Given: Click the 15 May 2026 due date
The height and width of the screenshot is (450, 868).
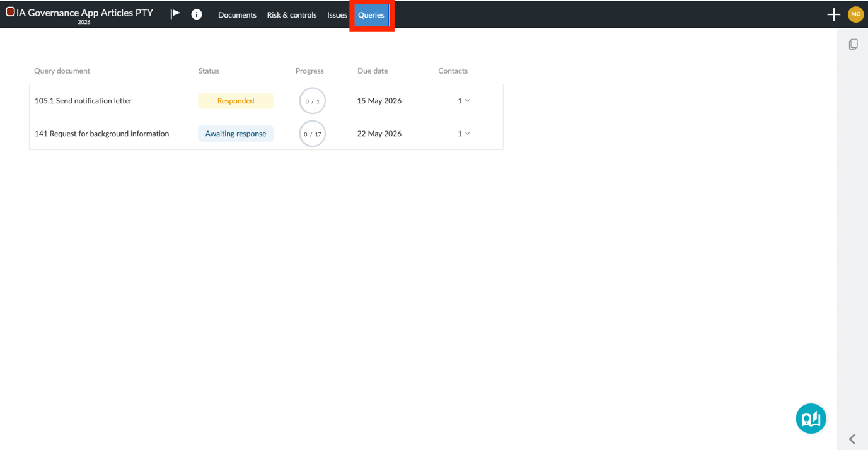Looking at the screenshot, I should tap(379, 101).
